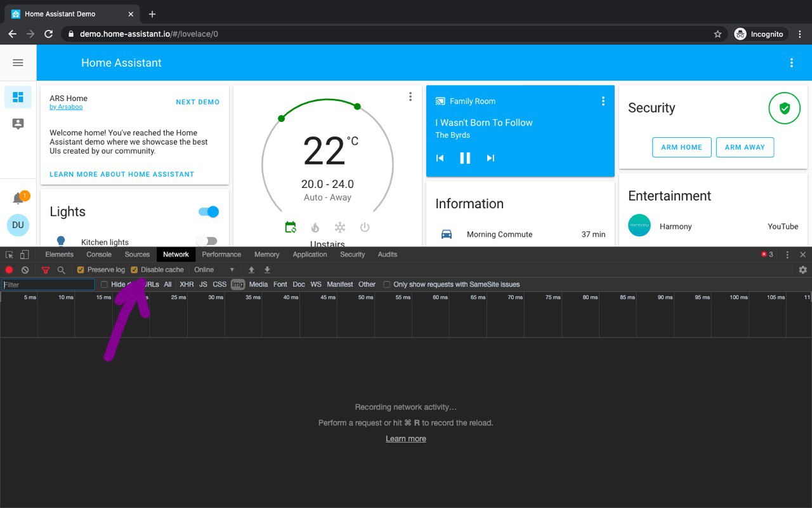This screenshot has width=812, height=508.
Task: Bookmark this page with the star icon
Action: click(x=717, y=34)
